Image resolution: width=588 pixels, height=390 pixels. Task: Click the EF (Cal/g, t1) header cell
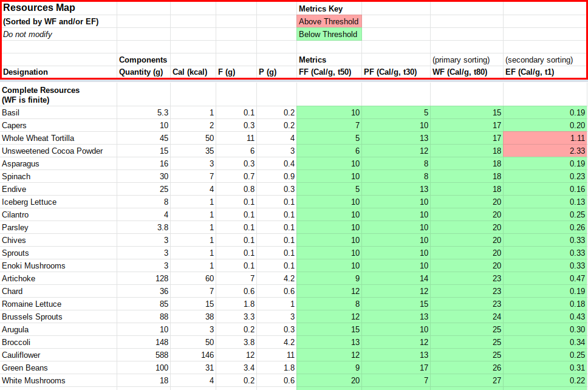530,72
